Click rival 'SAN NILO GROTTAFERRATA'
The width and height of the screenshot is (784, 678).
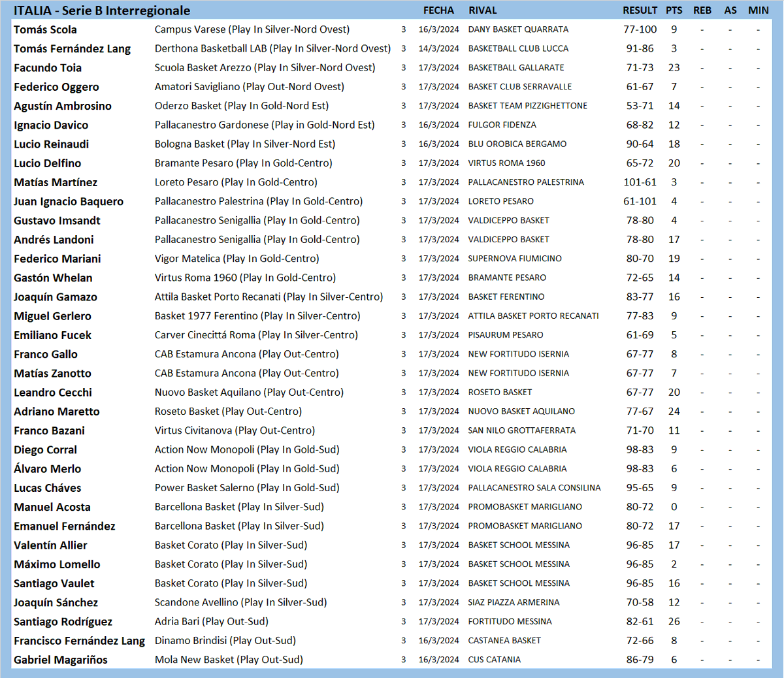point(522,430)
